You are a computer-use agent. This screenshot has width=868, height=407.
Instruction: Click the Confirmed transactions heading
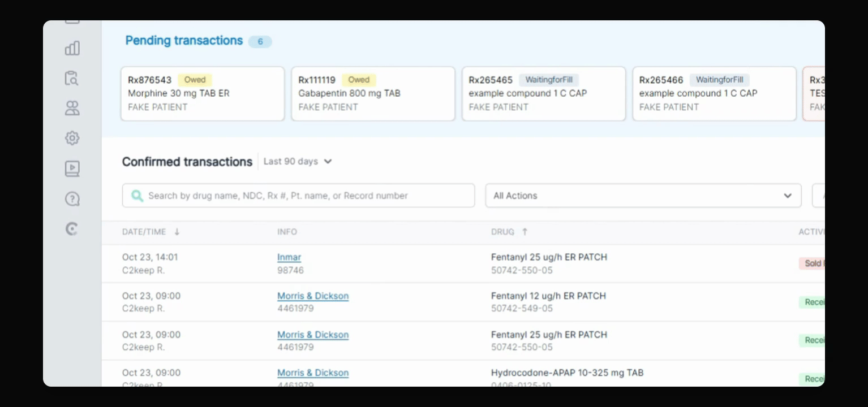click(187, 162)
